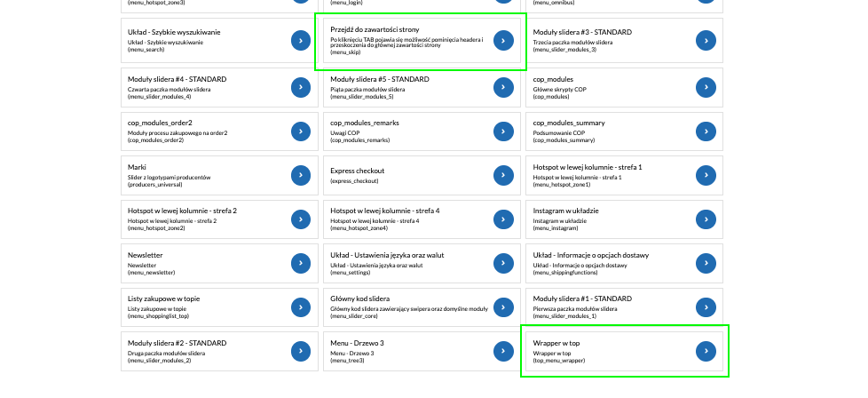The height and width of the screenshot is (398, 868).
Task: Open Moduły slidera #1 - STANDARD arrow button
Action: coord(706,307)
